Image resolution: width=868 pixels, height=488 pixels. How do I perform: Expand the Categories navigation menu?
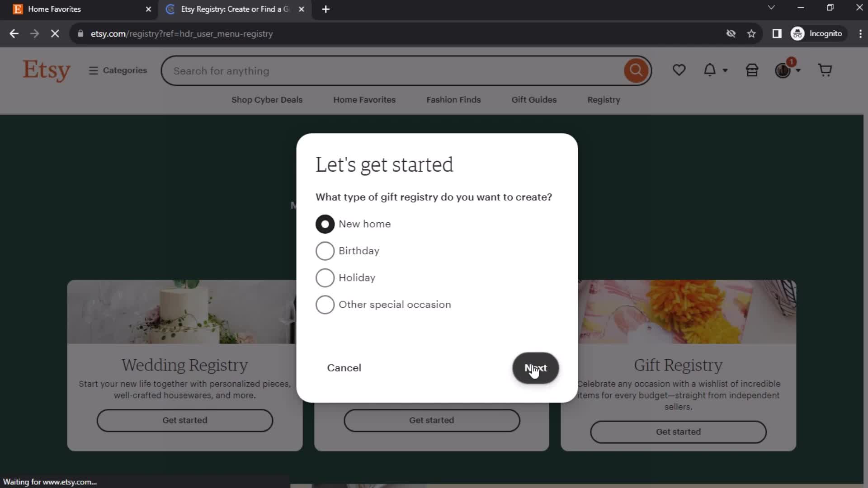pyautogui.click(x=118, y=70)
